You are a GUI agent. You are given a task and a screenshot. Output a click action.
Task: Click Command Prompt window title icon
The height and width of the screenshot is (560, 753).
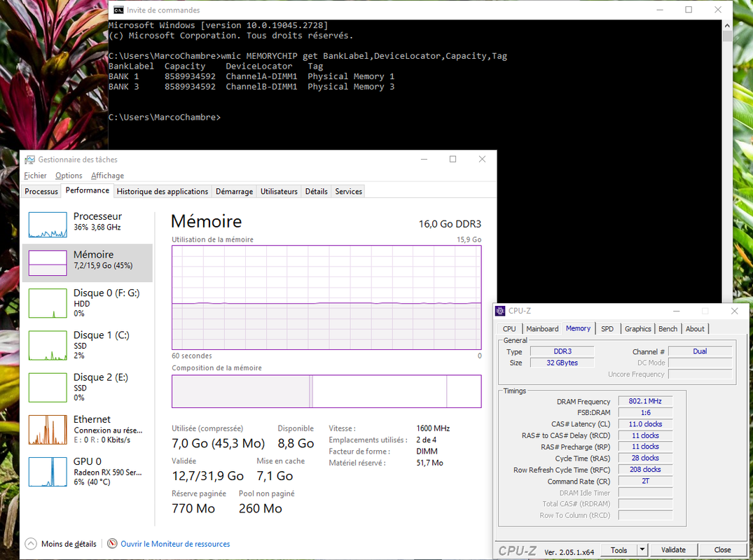pos(118,10)
